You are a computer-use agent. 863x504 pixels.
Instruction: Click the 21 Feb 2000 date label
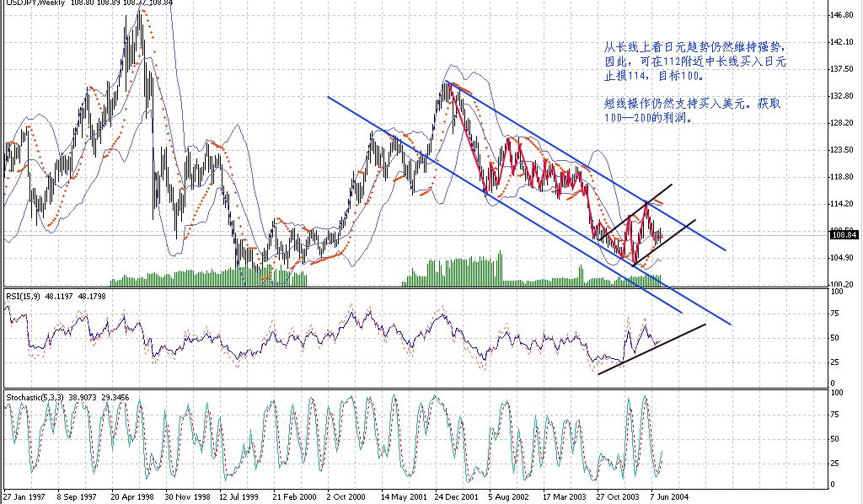[x=294, y=497]
